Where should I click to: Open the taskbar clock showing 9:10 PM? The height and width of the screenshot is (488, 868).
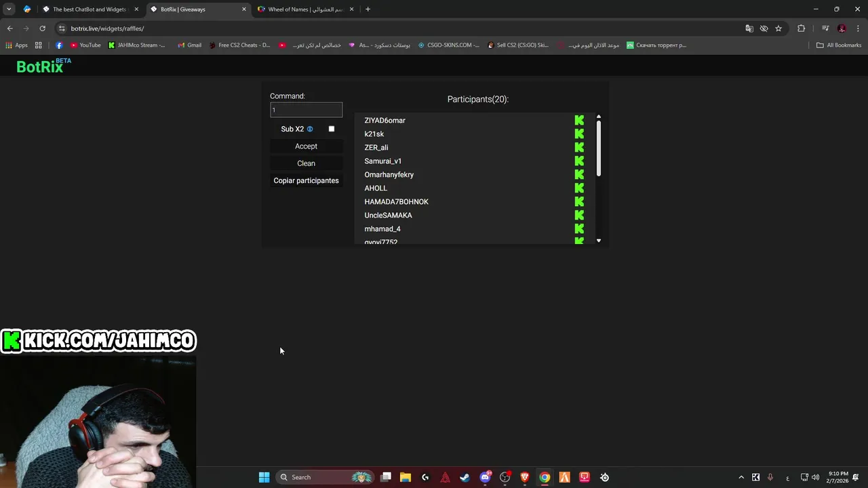(x=837, y=477)
